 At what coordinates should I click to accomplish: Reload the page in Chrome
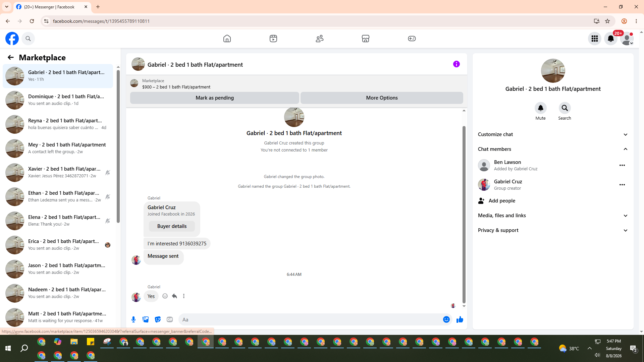[32, 21]
